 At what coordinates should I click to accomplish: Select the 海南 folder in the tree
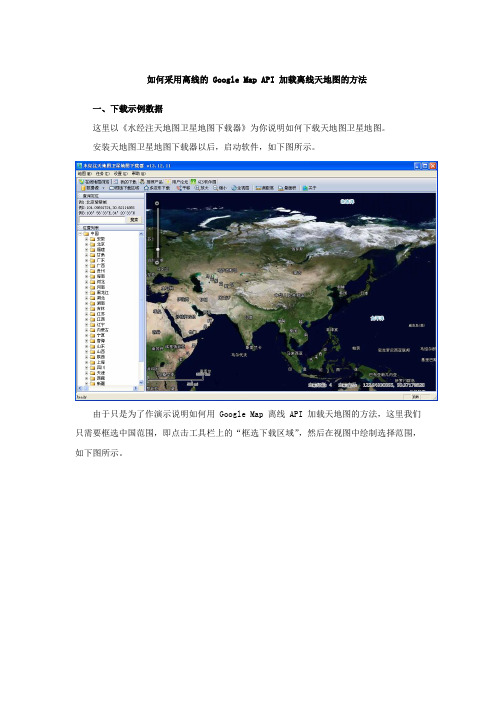pyautogui.click(x=98, y=276)
